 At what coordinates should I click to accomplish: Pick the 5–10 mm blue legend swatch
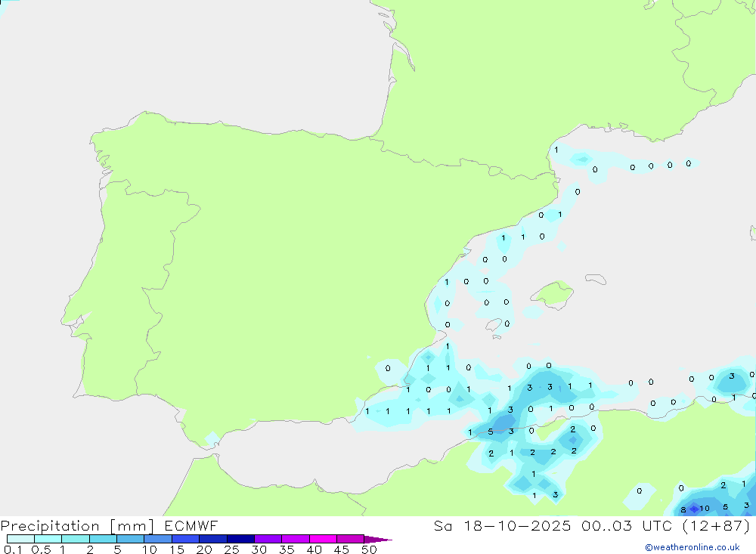tap(131, 539)
